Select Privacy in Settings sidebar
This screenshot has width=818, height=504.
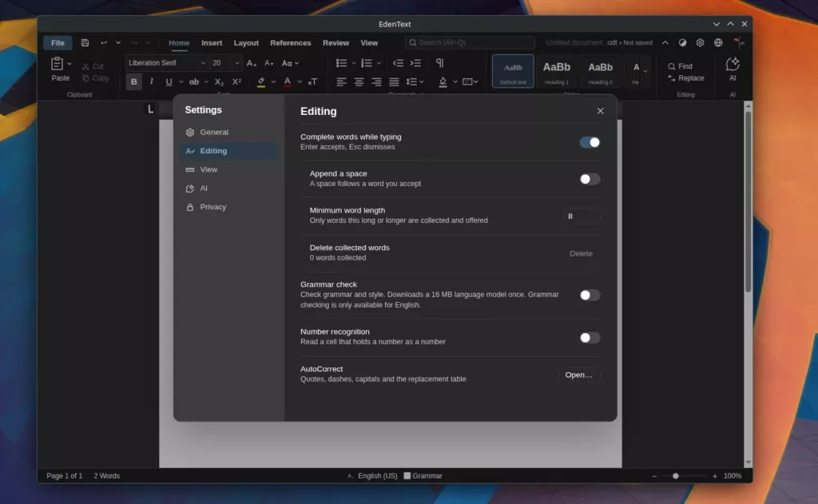point(228,207)
